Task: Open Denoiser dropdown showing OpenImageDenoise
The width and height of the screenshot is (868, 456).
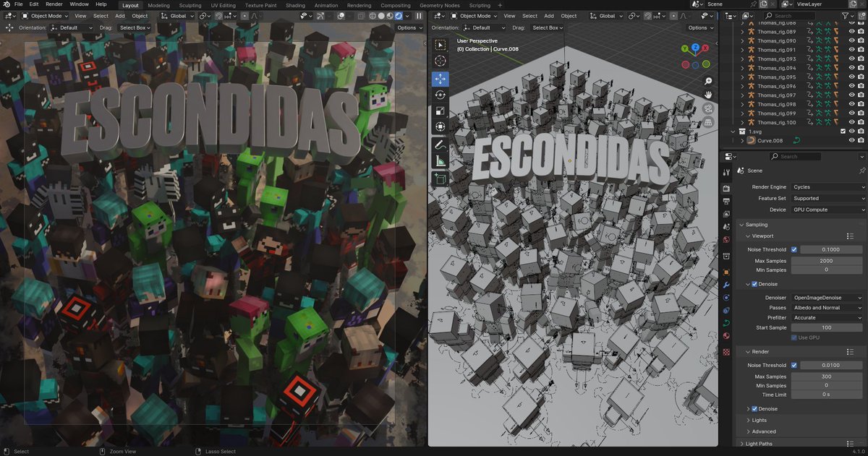Action: click(x=828, y=298)
